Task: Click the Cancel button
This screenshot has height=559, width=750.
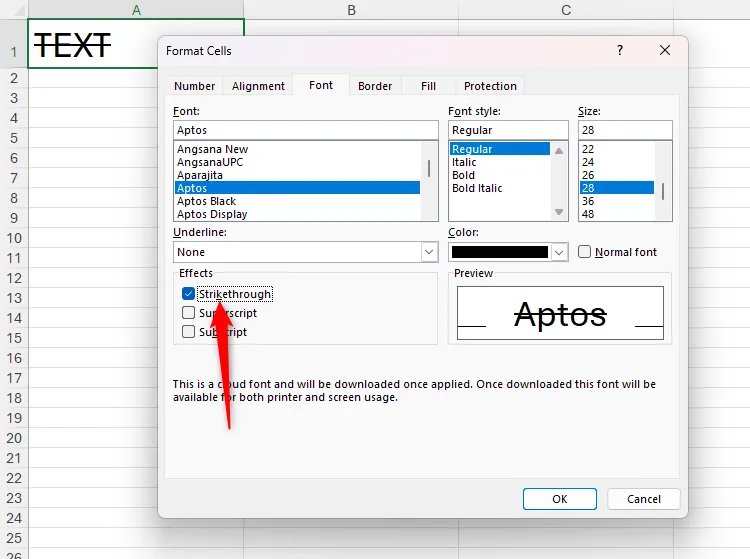Action: [644, 499]
